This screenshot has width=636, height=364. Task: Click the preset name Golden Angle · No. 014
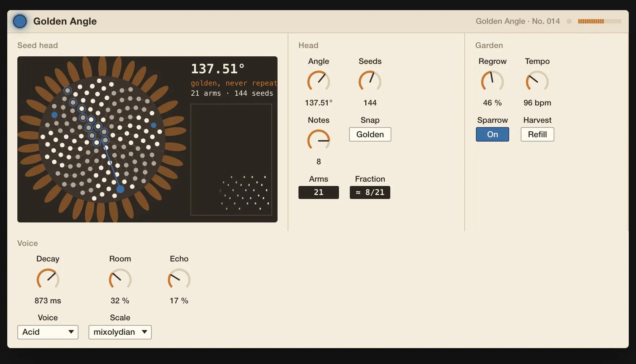(x=517, y=21)
